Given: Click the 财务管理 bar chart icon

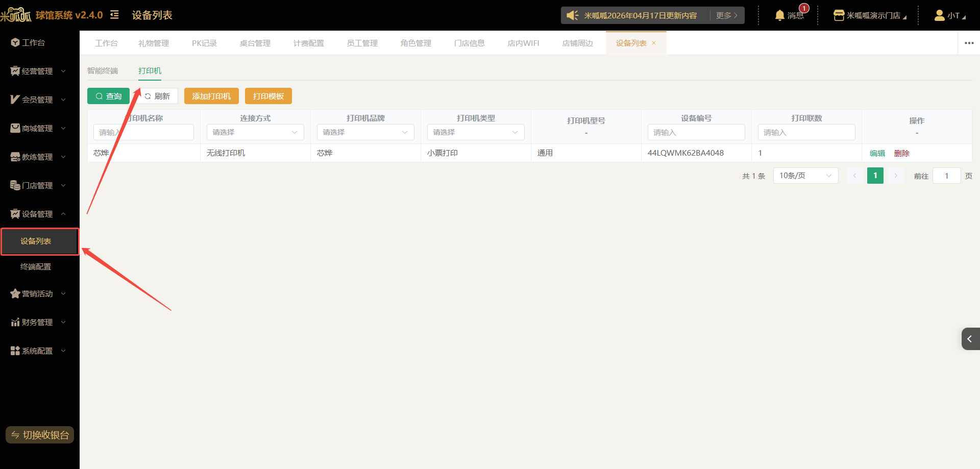Looking at the screenshot, I should (x=15, y=322).
